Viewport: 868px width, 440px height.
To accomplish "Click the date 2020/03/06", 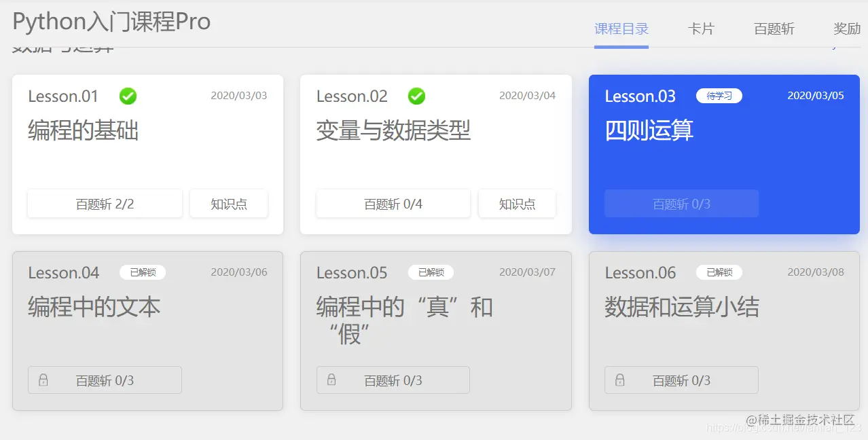I will click(x=239, y=272).
